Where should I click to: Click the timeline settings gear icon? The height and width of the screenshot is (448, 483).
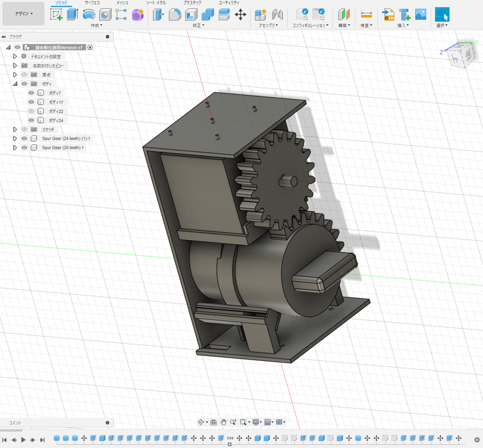(477, 440)
